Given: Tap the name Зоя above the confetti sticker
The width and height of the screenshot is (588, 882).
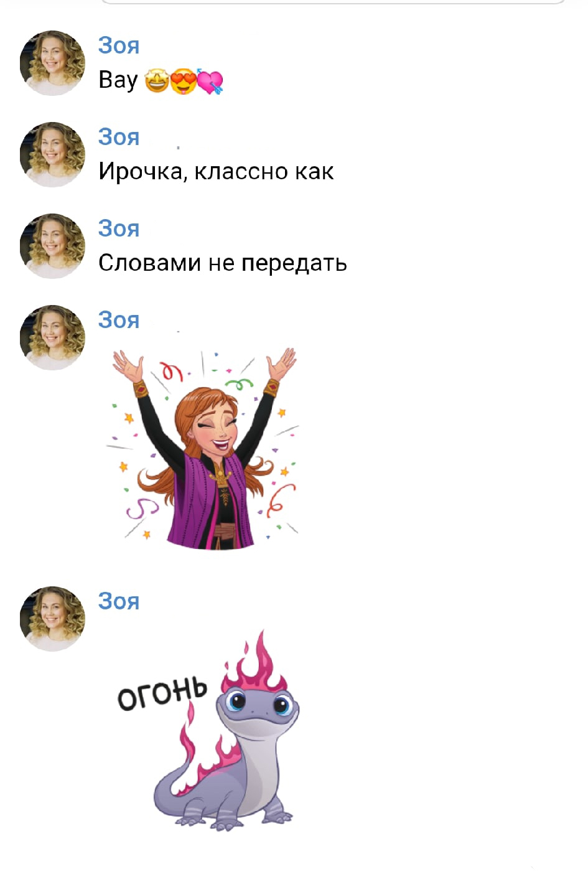Looking at the screenshot, I should [119, 320].
